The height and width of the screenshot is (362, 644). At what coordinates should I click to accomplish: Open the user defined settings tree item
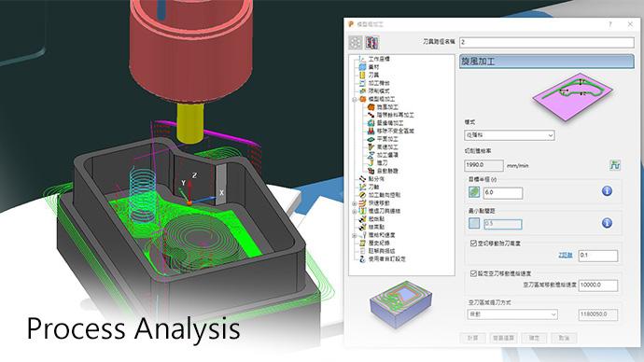coord(387,259)
